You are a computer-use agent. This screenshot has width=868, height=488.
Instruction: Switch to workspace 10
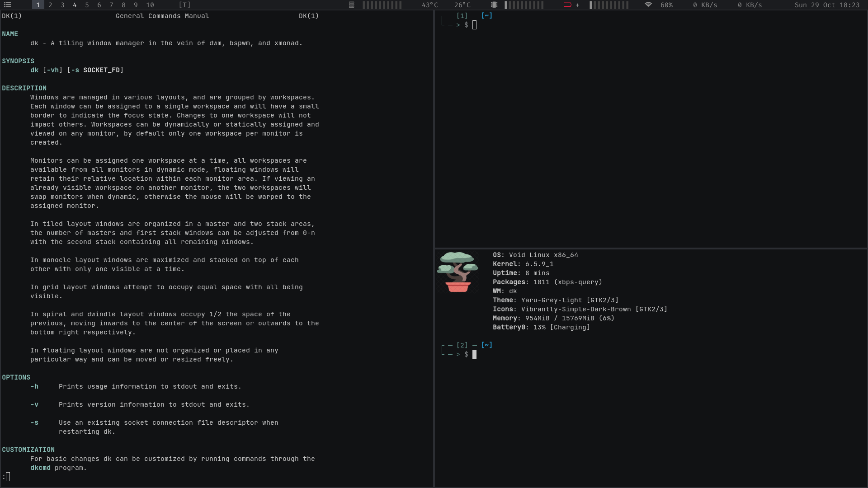pos(150,5)
